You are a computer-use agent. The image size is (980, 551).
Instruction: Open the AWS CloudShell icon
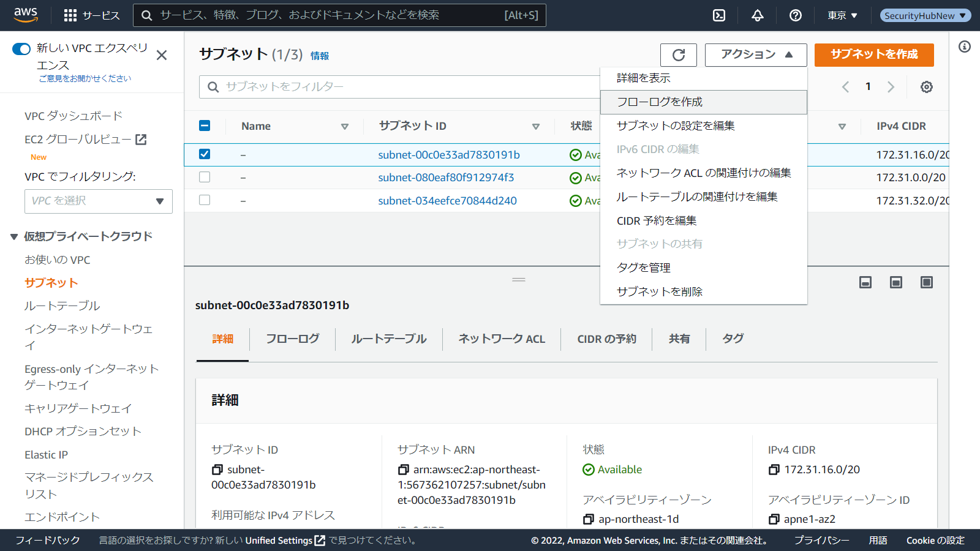[x=719, y=15]
